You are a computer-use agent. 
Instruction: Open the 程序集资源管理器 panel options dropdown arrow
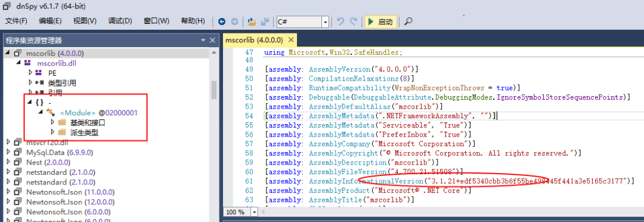[203, 41]
